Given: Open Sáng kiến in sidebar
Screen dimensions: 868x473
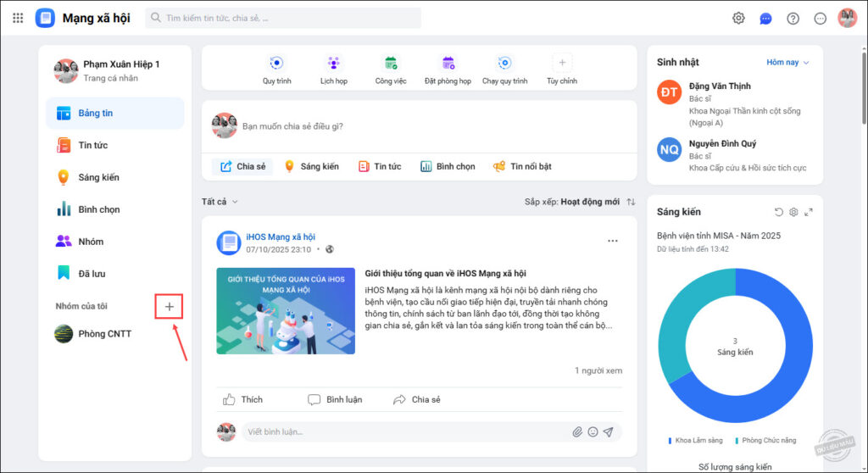Looking at the screenshot, I should (x=115, y=177).
